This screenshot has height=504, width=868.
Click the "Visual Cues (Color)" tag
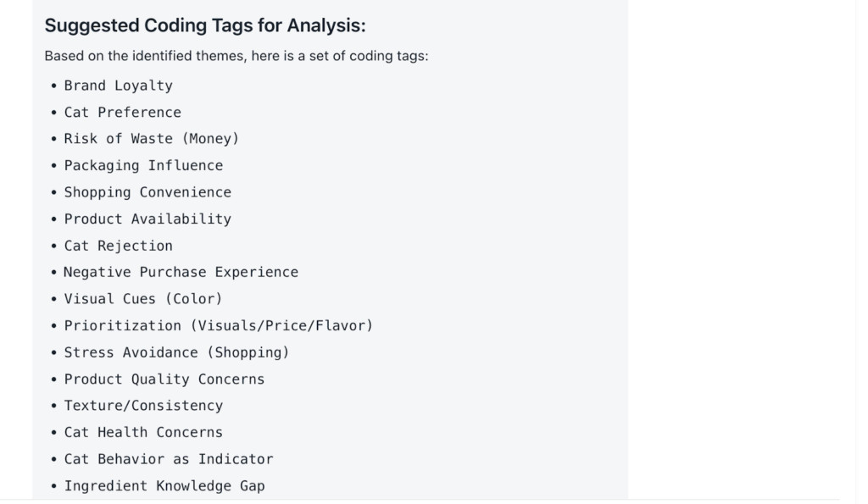(142, 299)
